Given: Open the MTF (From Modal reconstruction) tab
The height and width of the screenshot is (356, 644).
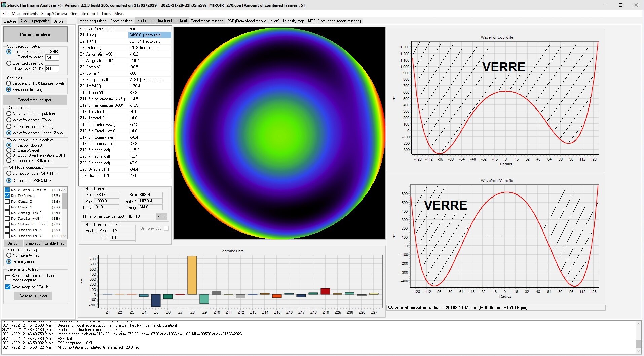Looking at the screenshot, I should pyautogui.click(x=334, y=21).
